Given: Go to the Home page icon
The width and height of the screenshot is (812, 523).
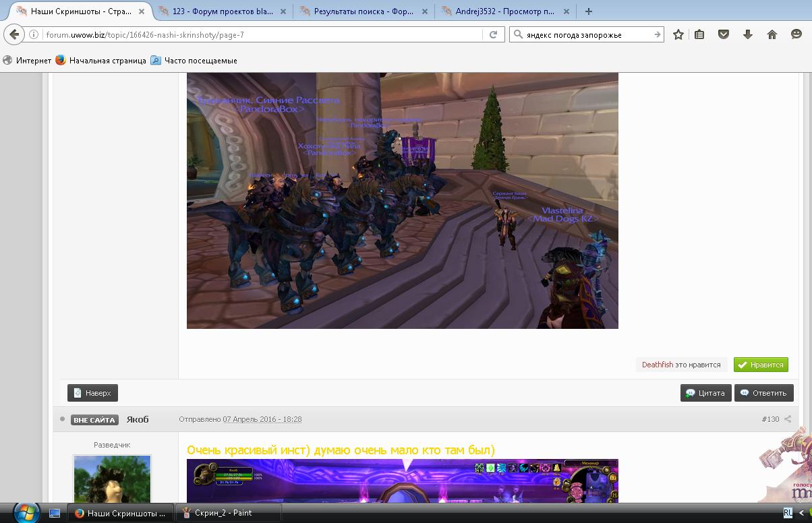Looking at the screenshot, I should (772, 34).
